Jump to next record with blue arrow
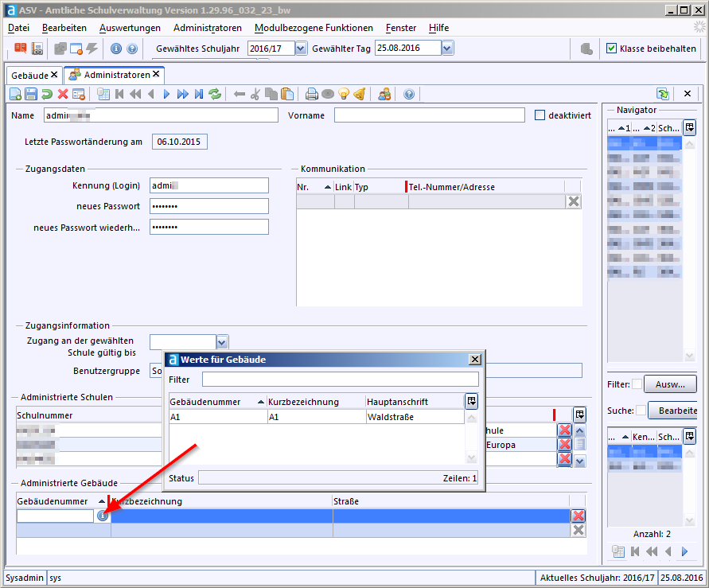This screenshot has width=709, height=588. pos(166,94)
